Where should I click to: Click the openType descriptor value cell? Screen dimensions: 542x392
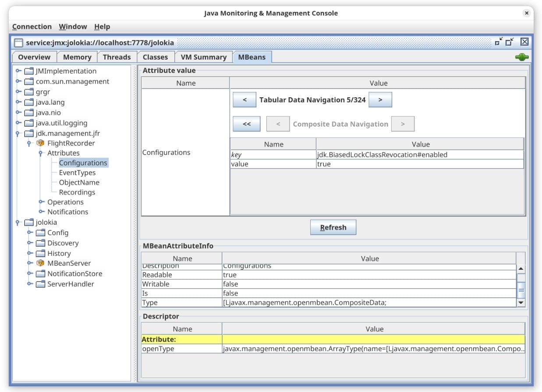(x=373, y=349)
